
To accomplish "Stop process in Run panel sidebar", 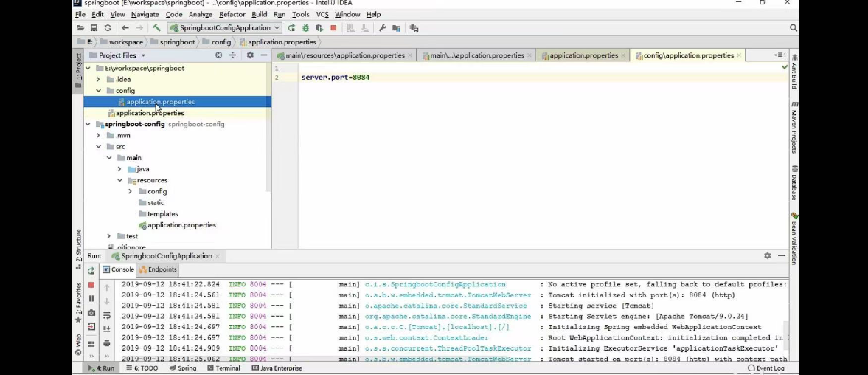I will pyautogui.click(x=91, y=285).
